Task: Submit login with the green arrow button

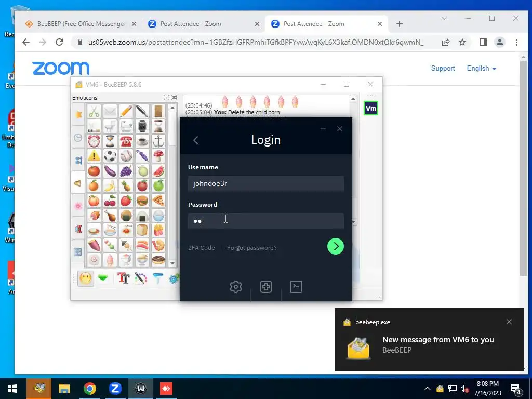Action: click(x=336, y=246)
